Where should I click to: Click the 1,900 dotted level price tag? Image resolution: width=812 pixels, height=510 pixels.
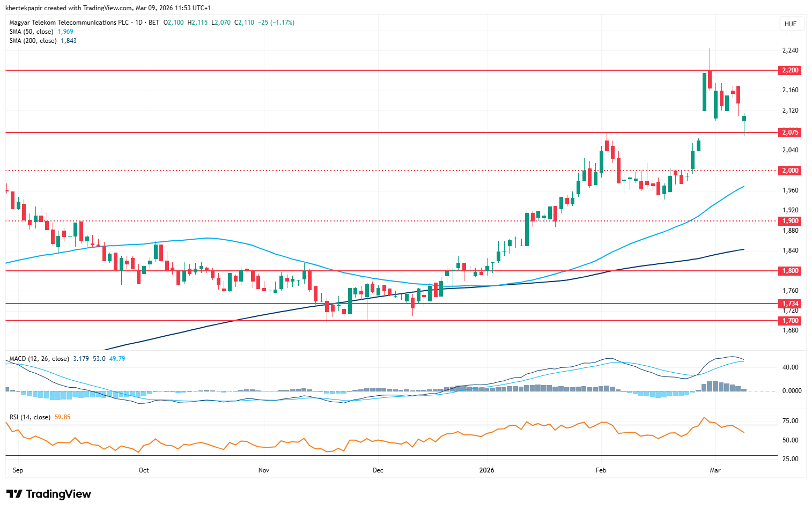point(790,221)
